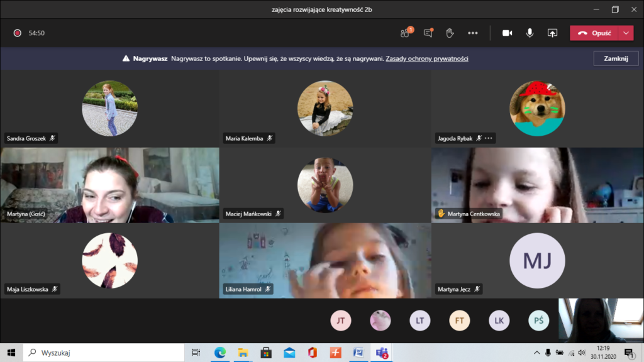Expand the dropdown arrow beside Opuść
This screenshot has height=362, width=644.
tap(626, 33)
